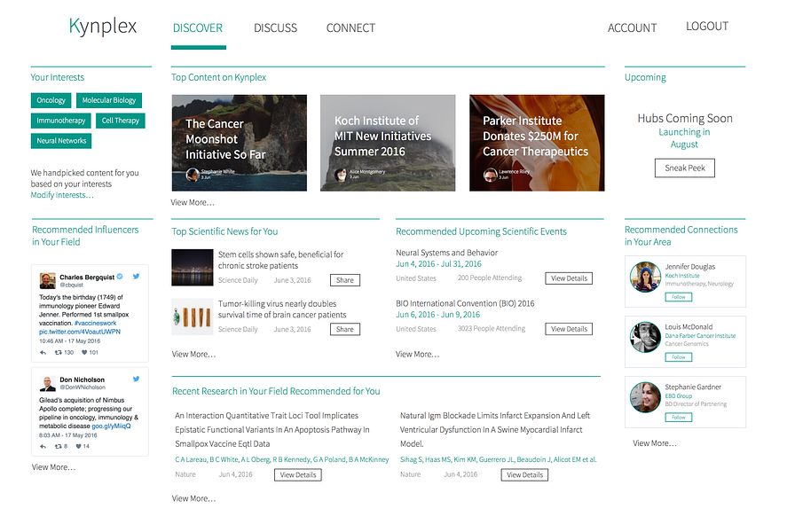View details for Neural Systems and Behavior event
The image size is (787, 532).
[569, 278]
